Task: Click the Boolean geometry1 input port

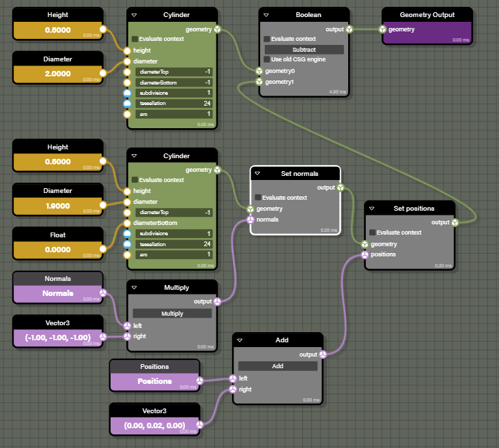Action: pyautogui.click(x=259, y=82)
